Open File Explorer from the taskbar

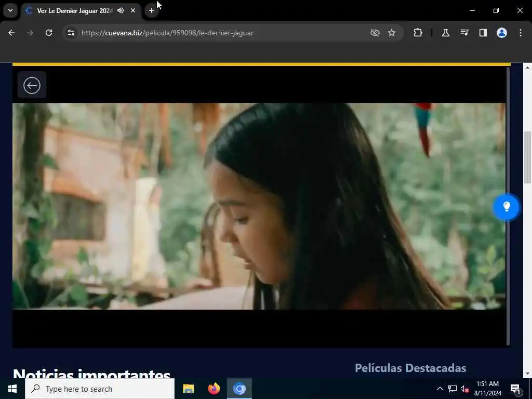click(188, 389)
